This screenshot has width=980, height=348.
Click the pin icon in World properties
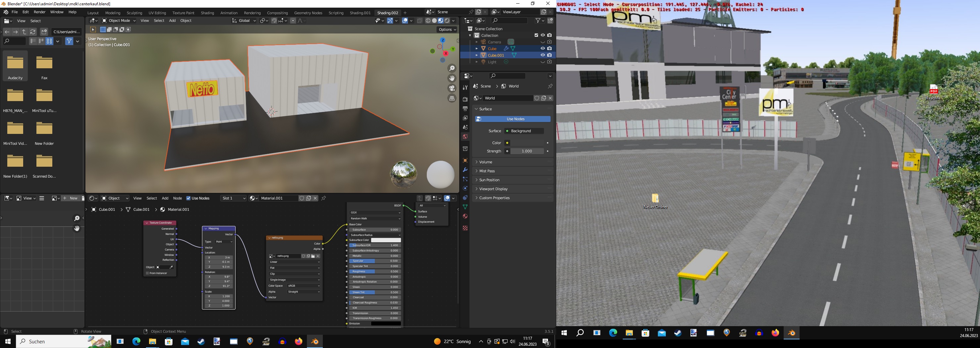[x=550, y=87]
